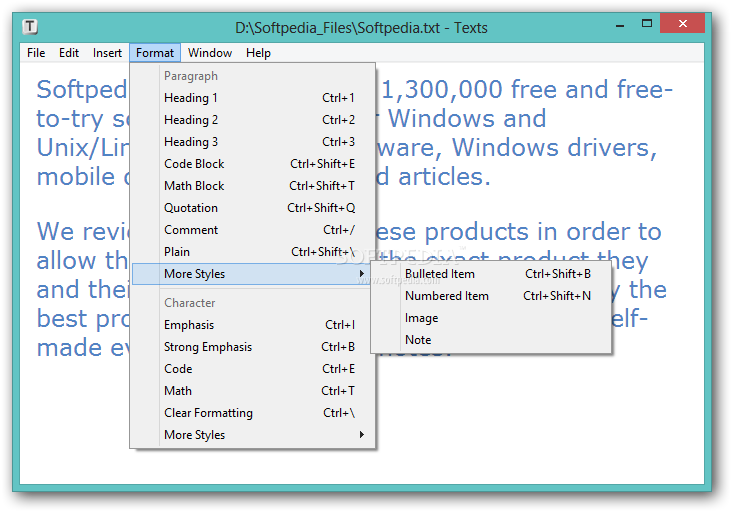
Task: Select Note in the styles submenu
Action: (491, 340)
